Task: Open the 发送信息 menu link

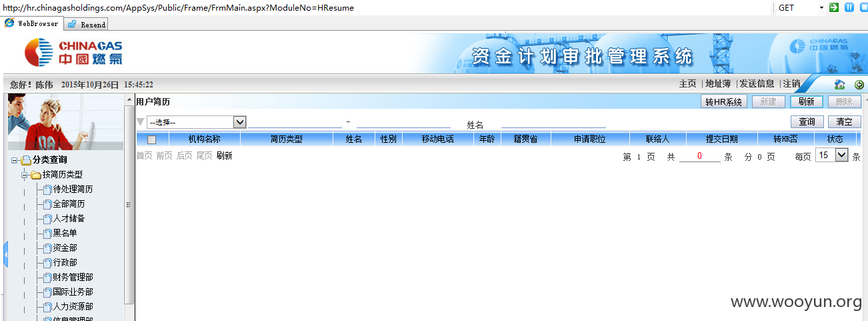Action: pos(757,84)
